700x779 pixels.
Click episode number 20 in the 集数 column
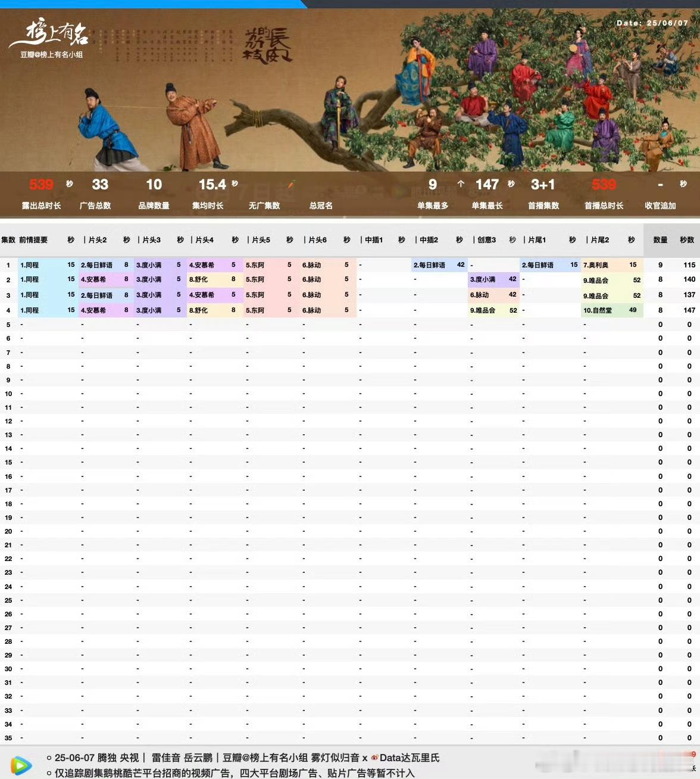pyautogui.click(x=8, y=531)
